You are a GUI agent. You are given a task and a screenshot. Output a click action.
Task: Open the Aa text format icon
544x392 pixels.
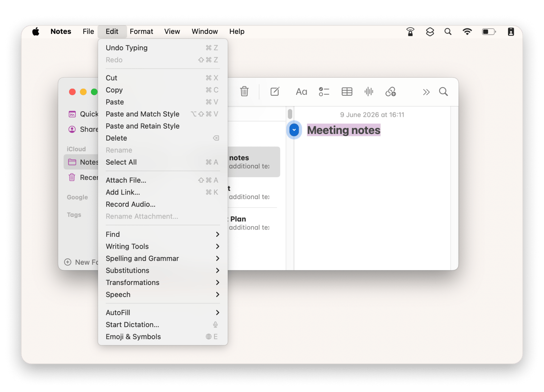coord(301,92)
